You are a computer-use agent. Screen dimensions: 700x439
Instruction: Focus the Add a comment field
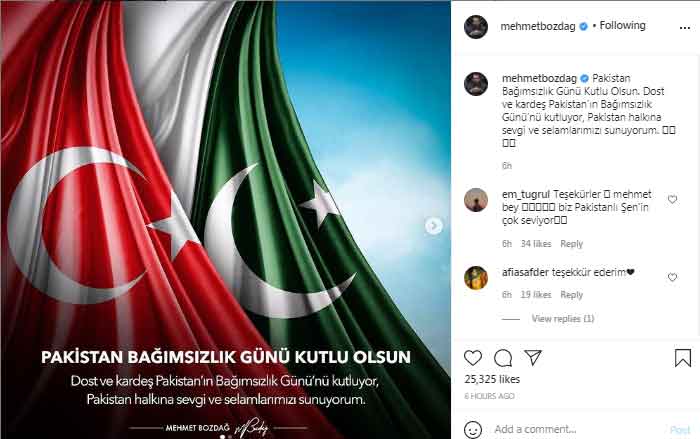click(576, 429)
